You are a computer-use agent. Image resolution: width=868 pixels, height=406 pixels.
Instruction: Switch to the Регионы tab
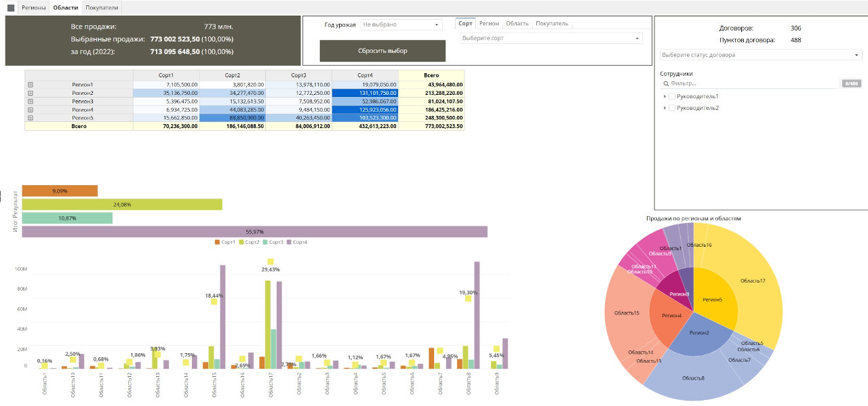click(x=34, y=8)
